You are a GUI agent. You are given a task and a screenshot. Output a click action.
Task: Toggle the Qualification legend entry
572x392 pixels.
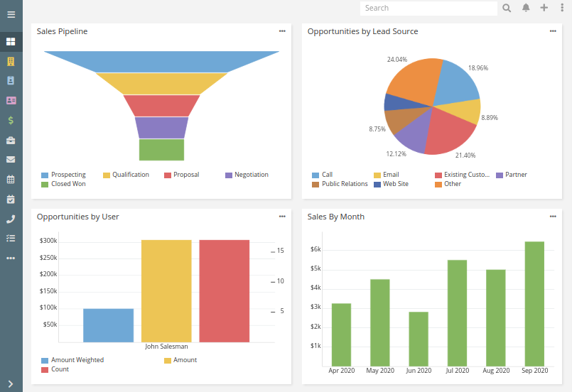pos(126,175)
